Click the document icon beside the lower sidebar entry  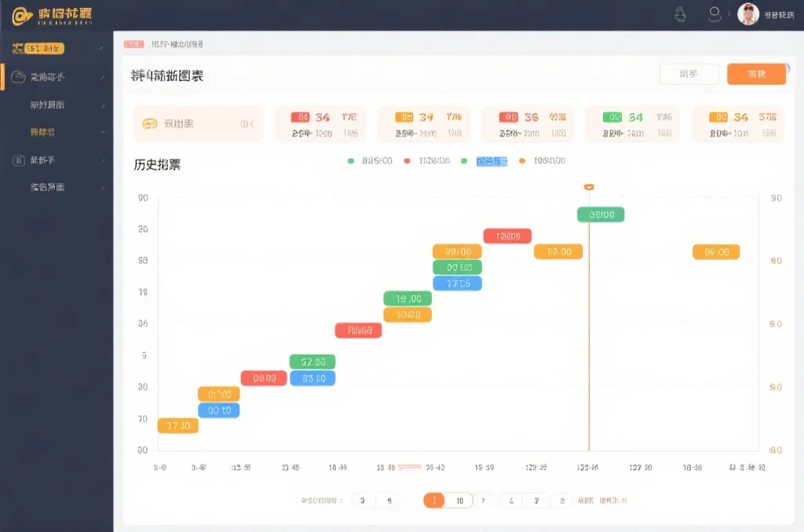point(18,160)
